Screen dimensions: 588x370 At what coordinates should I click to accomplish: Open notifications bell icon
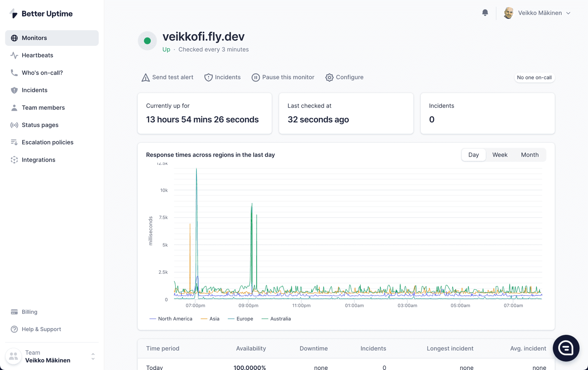pos(485,13)
